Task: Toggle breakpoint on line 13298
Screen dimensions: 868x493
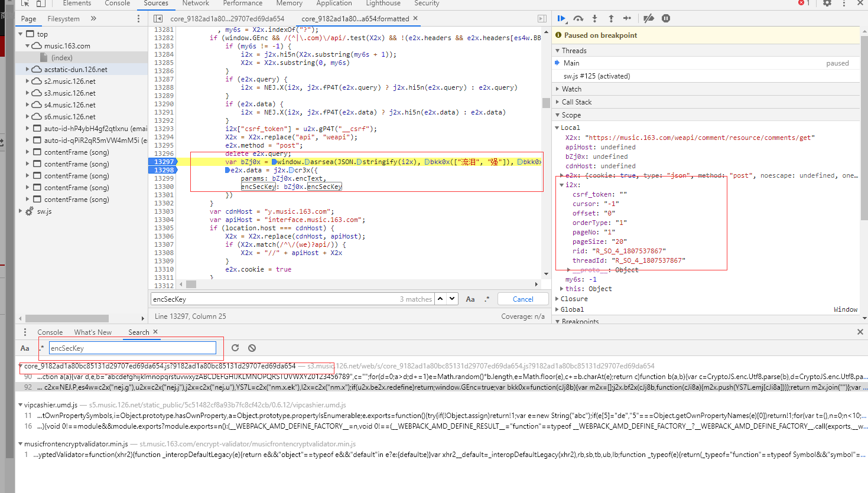Action: 164,170
